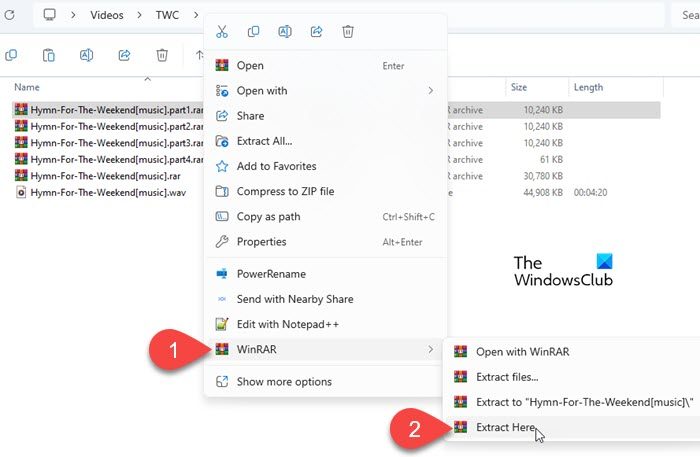Viewport: 700px width, 457px height.
Task: Click Extract Here in WinRAR submenu
Action: click(x=574, y=428)
